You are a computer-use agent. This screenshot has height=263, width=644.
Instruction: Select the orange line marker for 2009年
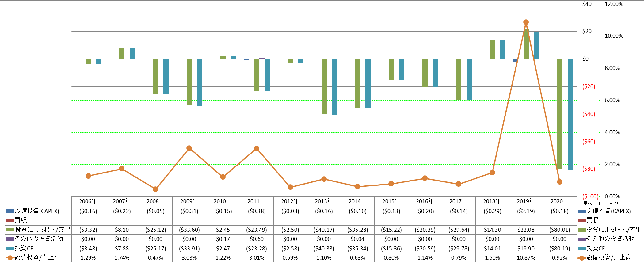pyautogui.click(x=189, y=148)
